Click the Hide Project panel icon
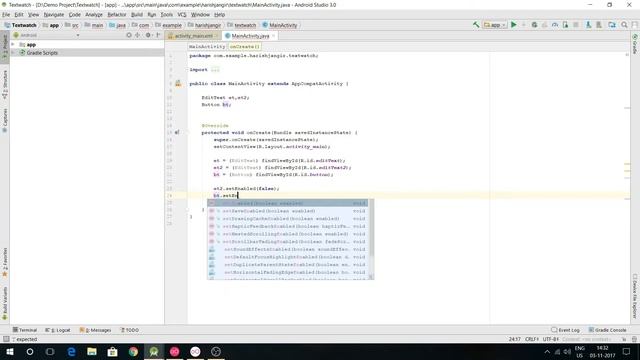The width and height of the screenshot is (640, 360). 158,35
